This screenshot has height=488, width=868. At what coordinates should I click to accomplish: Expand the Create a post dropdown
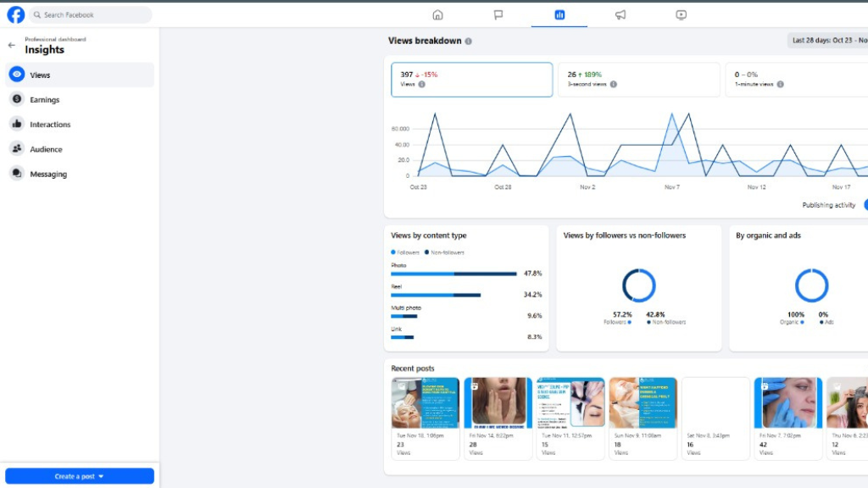80,476
